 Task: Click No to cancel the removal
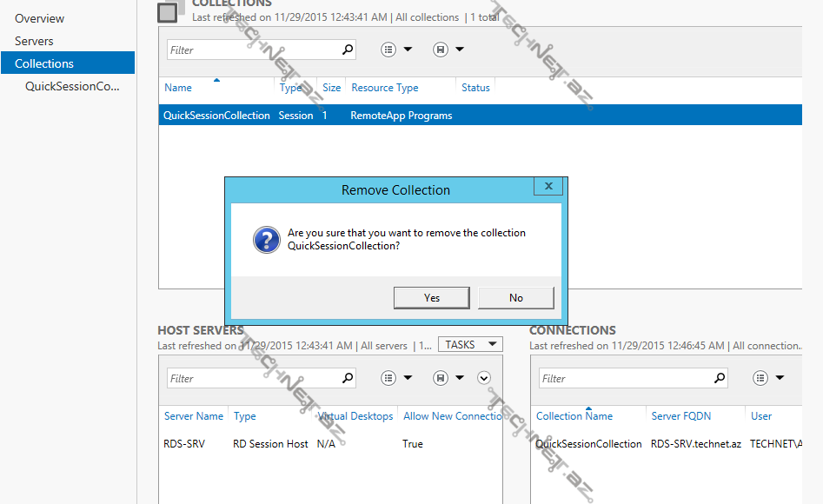point(515,298)
